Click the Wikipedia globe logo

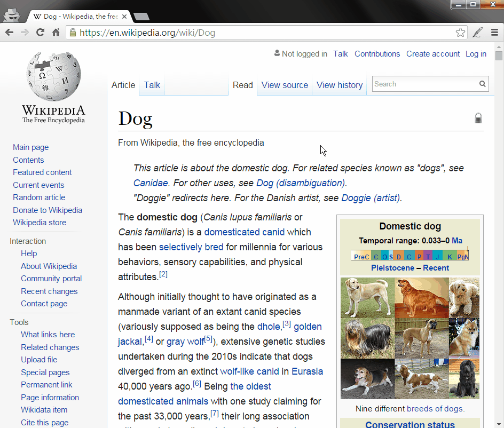point(53,76)
